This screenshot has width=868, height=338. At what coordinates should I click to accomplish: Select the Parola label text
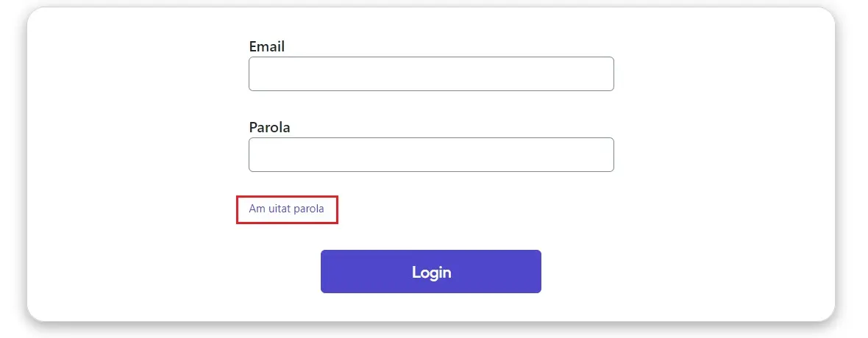269,127
